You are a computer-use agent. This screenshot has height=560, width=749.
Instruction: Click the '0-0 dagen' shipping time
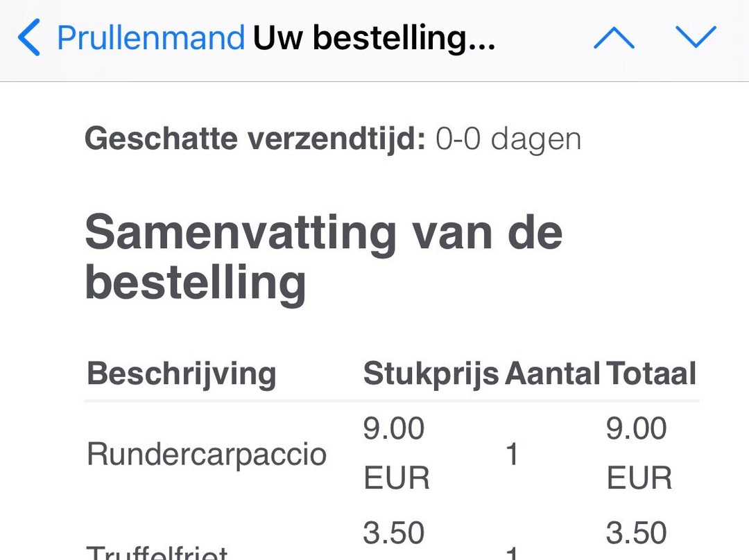[508, 139]
